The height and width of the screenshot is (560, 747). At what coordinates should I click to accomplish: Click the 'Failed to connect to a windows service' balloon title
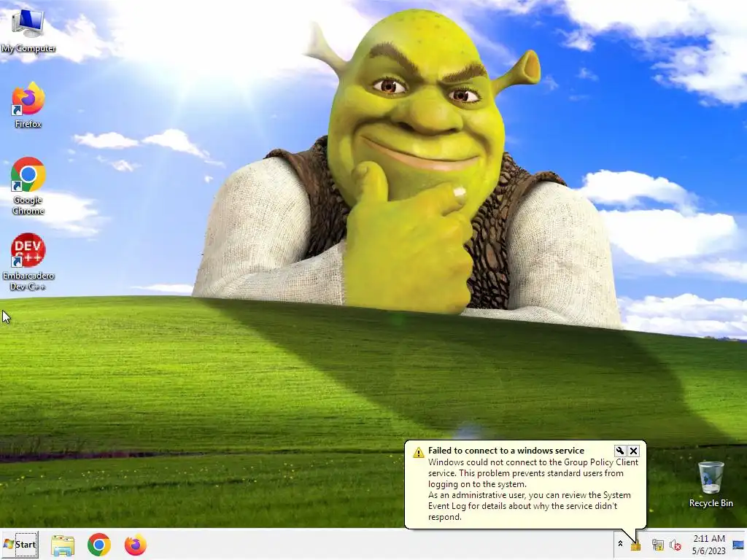[506, 451]
